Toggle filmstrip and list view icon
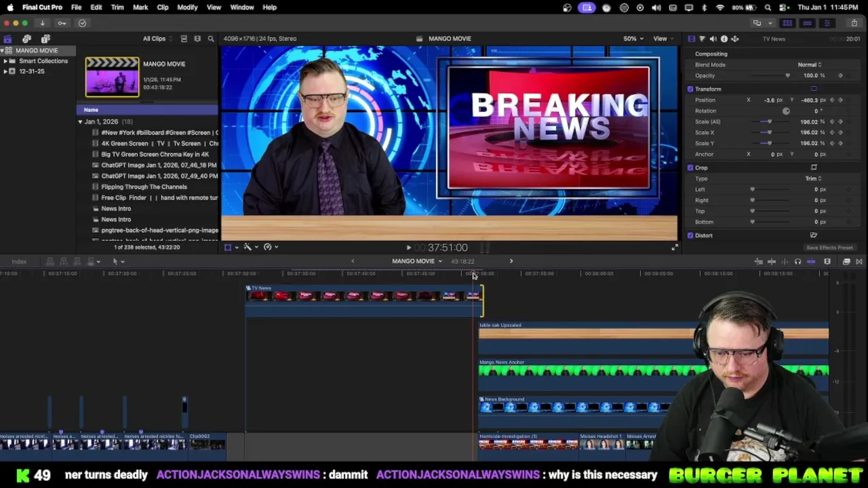 (184, 39)
